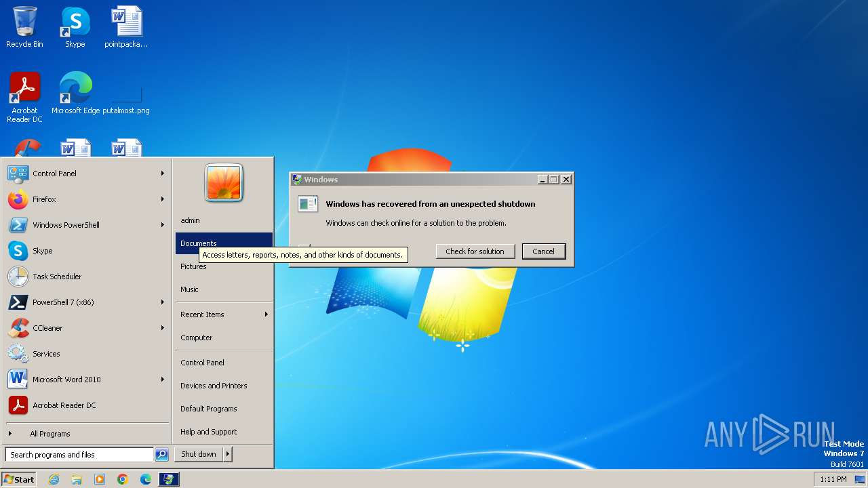868x488 pixels.
Task: Open Internet Explorer from the taskbar
Action: [x=54, y=479]
